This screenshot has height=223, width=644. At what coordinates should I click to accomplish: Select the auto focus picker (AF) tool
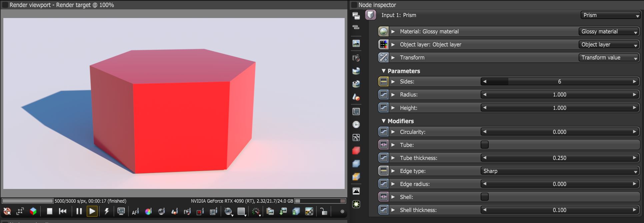[x=135, y=211]
